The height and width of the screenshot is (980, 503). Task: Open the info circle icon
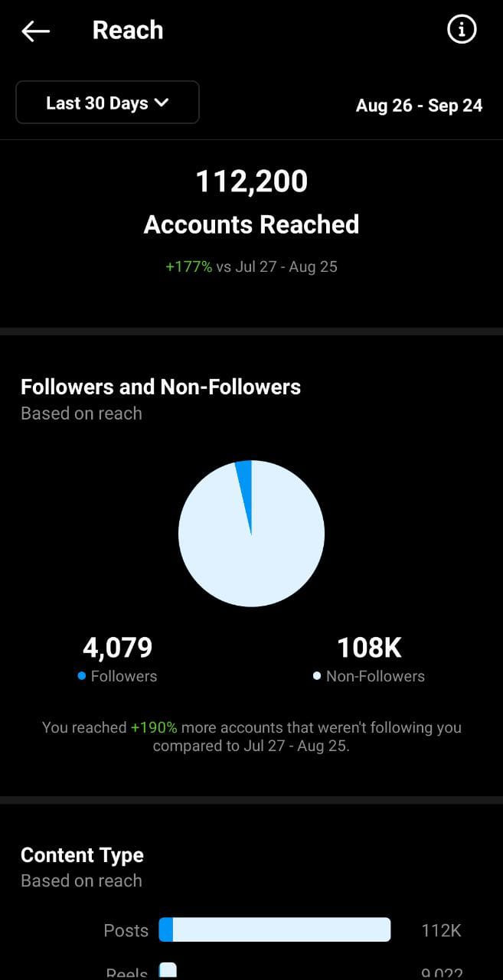[462, 30]
